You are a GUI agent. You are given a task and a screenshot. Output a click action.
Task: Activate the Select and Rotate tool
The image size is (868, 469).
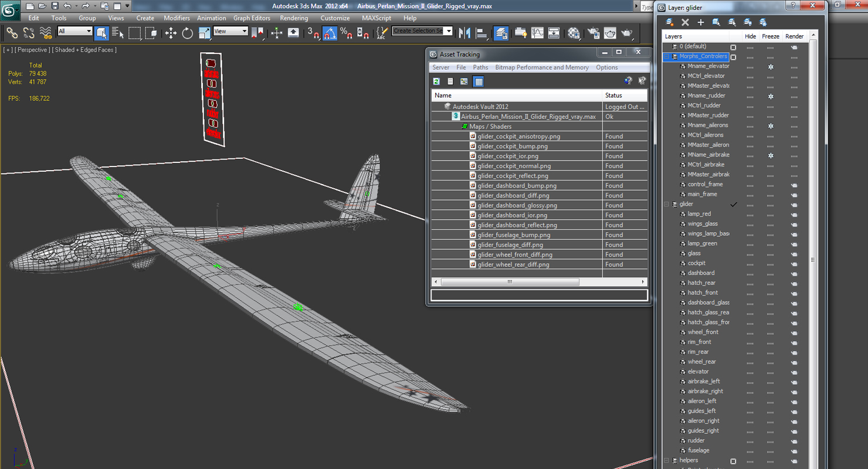pos(188,33)
